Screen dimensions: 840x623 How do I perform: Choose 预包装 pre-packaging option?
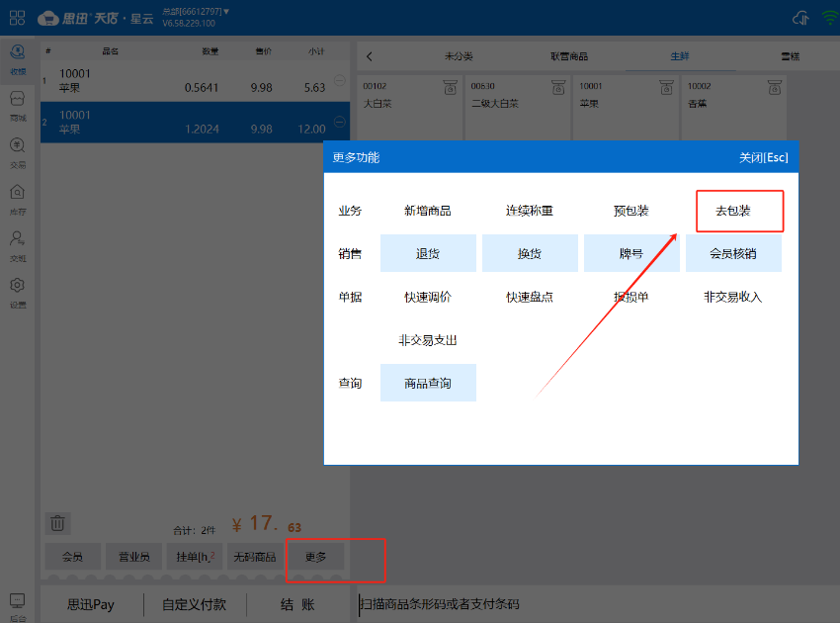point(631,211)
